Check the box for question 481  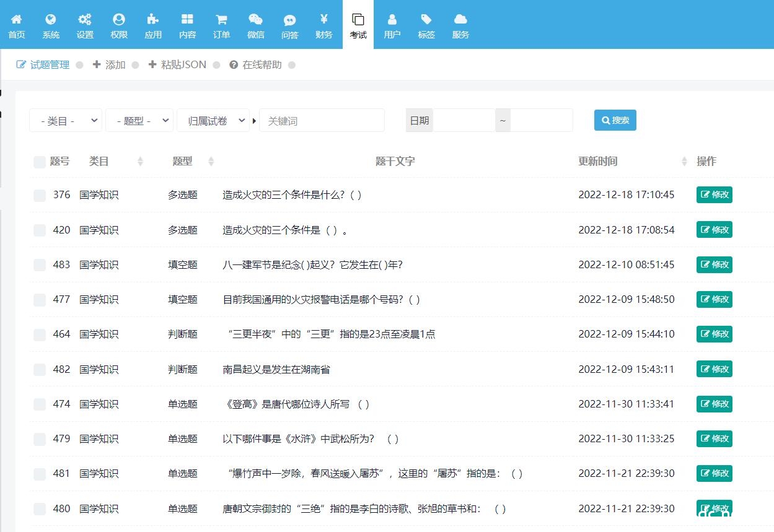click(x=40, y=474)
